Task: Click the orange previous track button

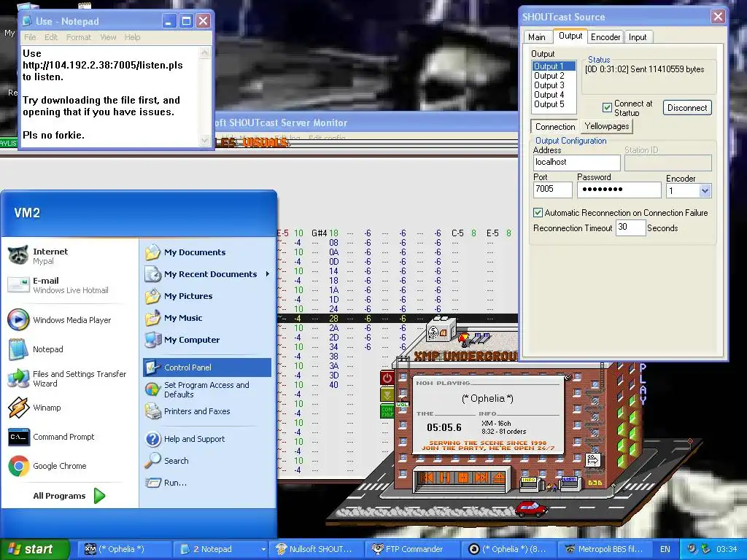Action: click(427, 477)
